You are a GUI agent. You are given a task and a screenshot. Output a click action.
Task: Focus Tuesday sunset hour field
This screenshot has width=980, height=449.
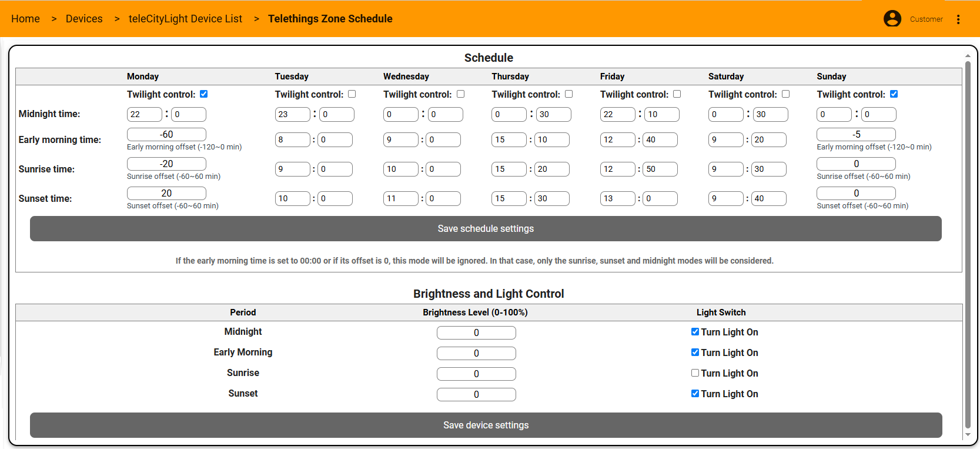point(292,198)
